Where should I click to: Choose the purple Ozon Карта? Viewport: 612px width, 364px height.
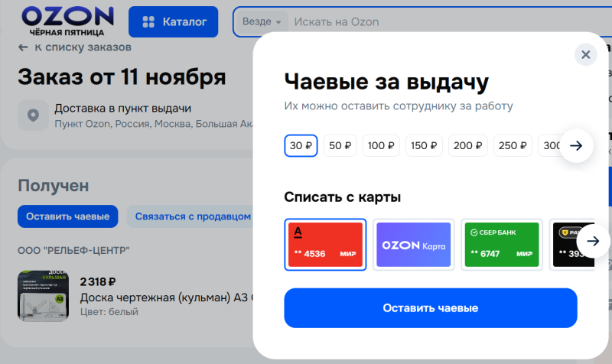(x=413, y=244)
